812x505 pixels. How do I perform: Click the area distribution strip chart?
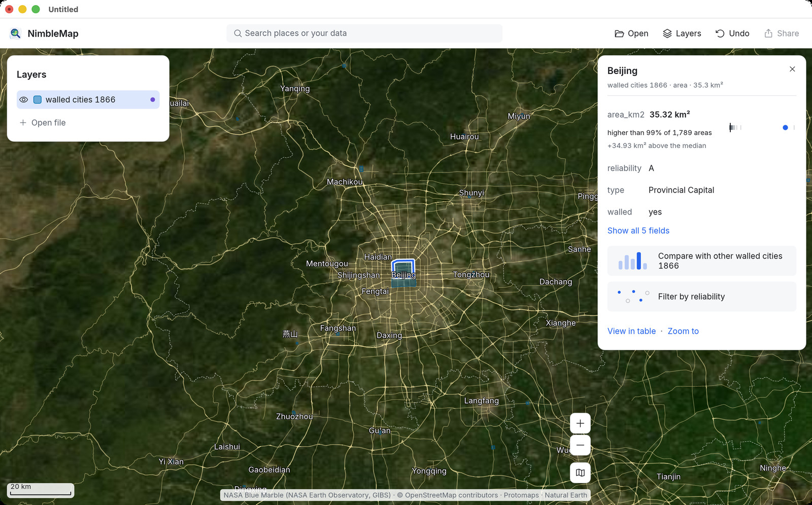coord(762,128)
